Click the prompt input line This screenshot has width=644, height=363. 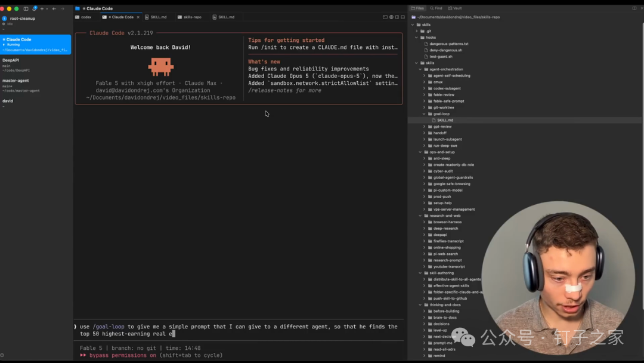point(239,330)
